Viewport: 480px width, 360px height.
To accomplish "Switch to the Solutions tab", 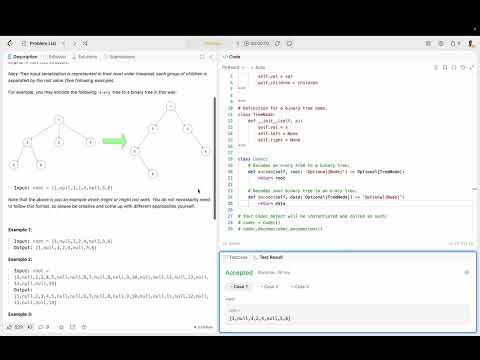I will 85,57.
